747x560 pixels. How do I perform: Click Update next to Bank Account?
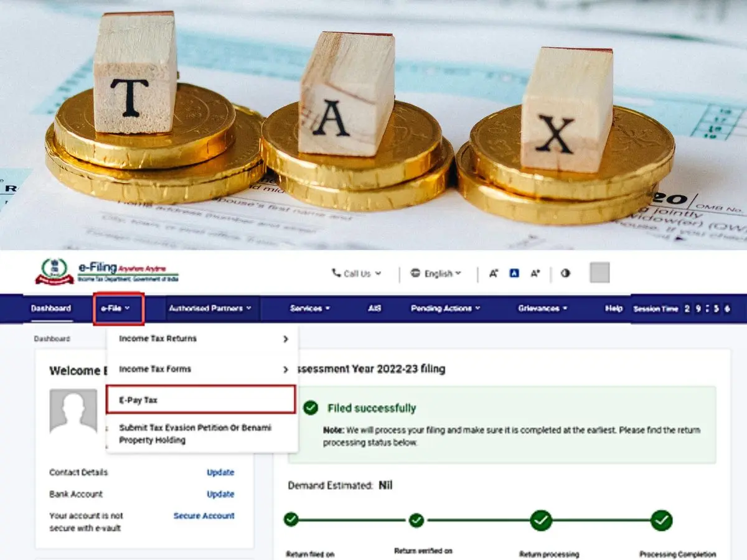220,494
